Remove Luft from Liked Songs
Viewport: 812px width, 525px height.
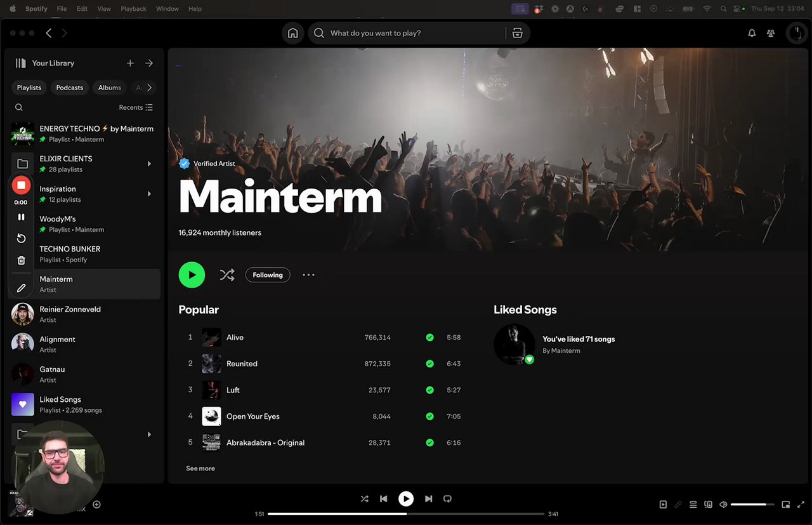429,390
